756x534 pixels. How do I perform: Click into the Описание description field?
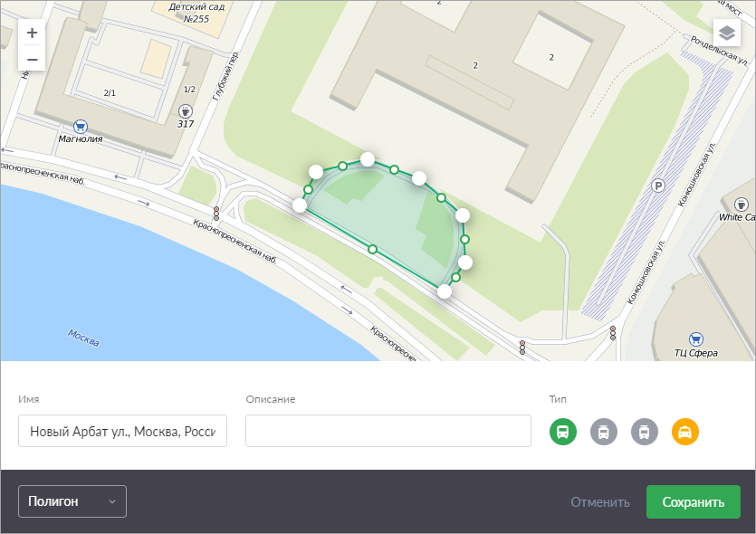388,432
